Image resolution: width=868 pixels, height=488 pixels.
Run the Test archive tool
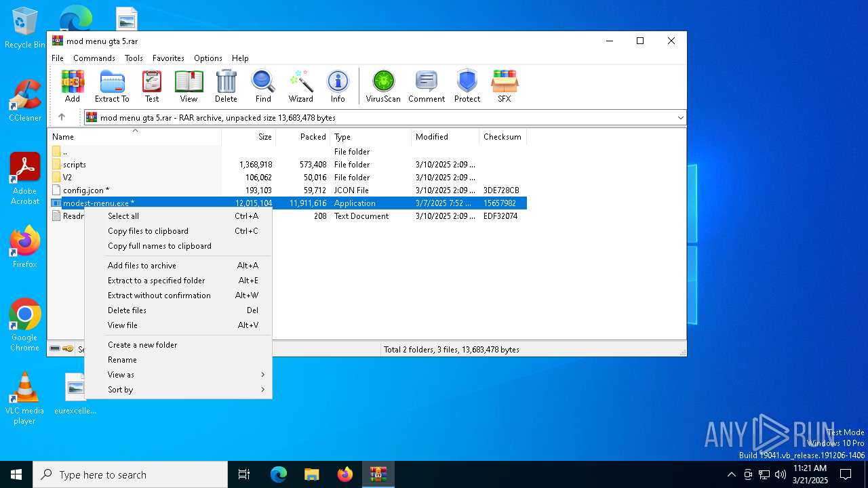[x=152, y=86]
